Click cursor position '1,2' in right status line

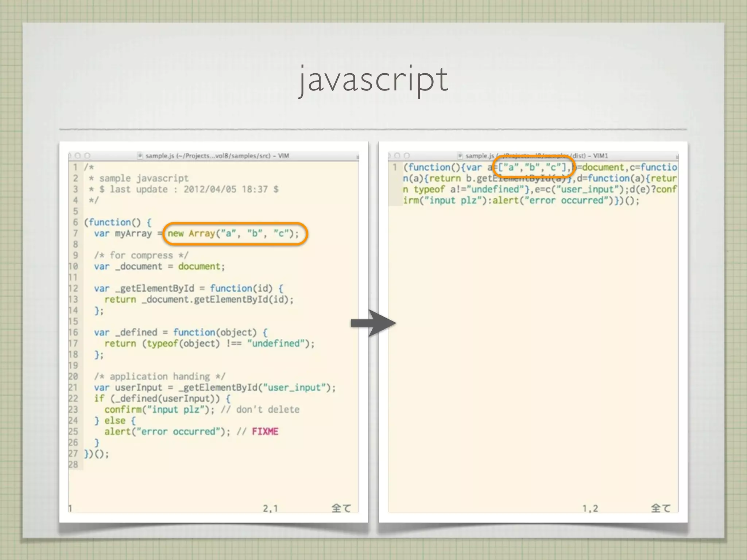pos(590,508)
